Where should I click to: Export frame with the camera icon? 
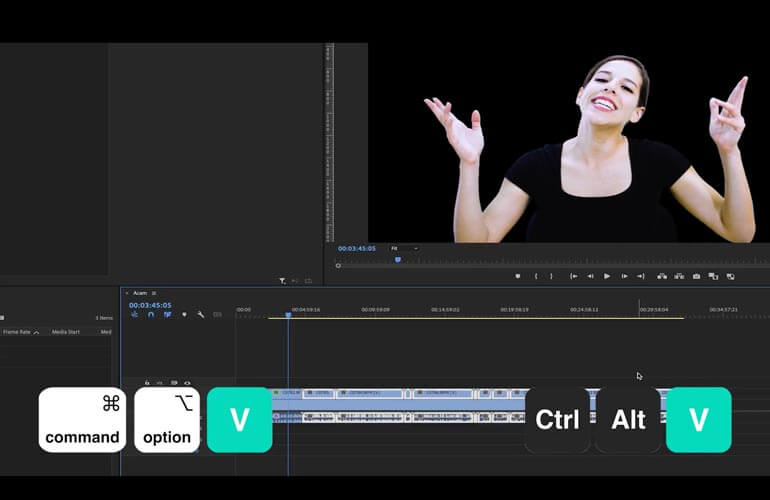point(696,277)
